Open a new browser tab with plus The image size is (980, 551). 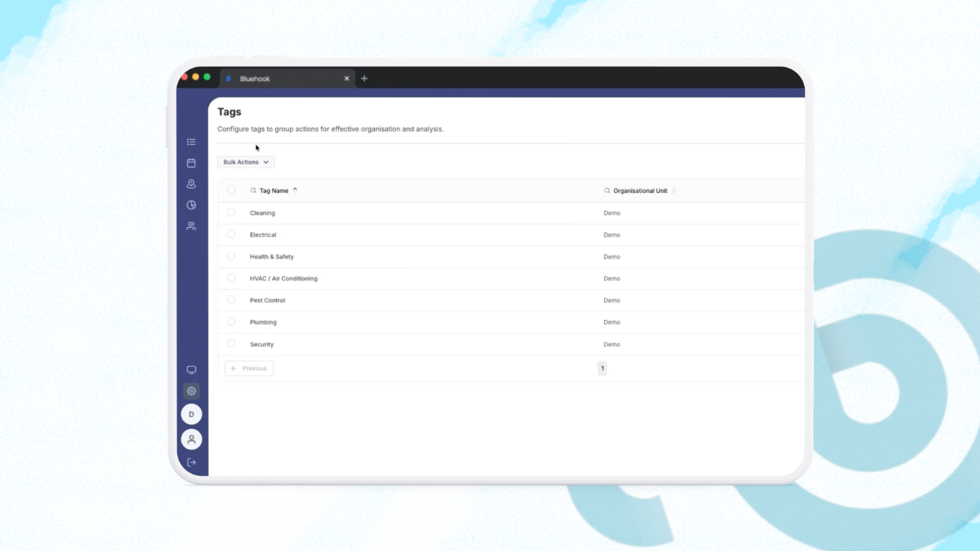pos(364,78)
